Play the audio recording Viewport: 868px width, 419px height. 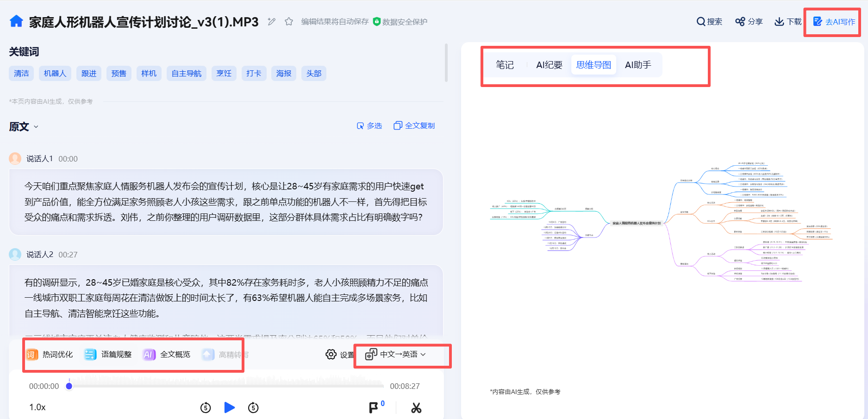point(229,407)
